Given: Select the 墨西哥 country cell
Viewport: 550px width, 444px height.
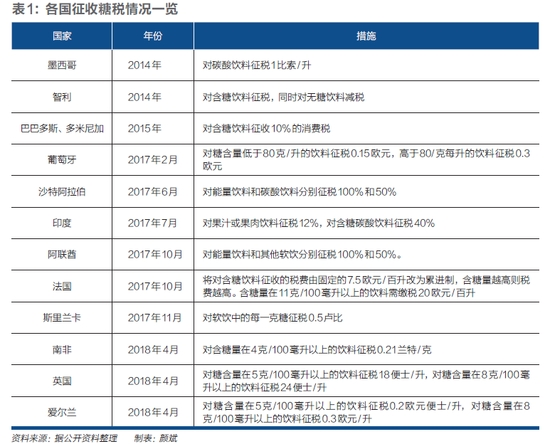Looking at the screenshot, I should 62,65.
